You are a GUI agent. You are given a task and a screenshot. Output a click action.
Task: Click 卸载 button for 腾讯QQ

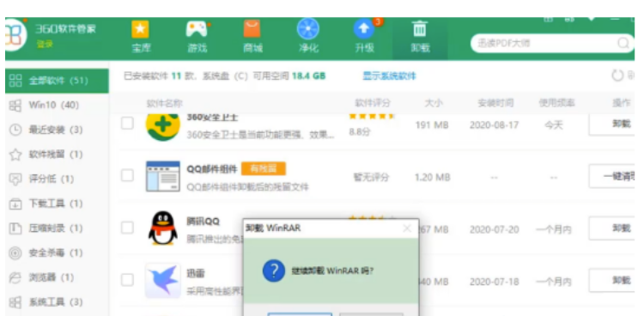(x=612, y=228)
